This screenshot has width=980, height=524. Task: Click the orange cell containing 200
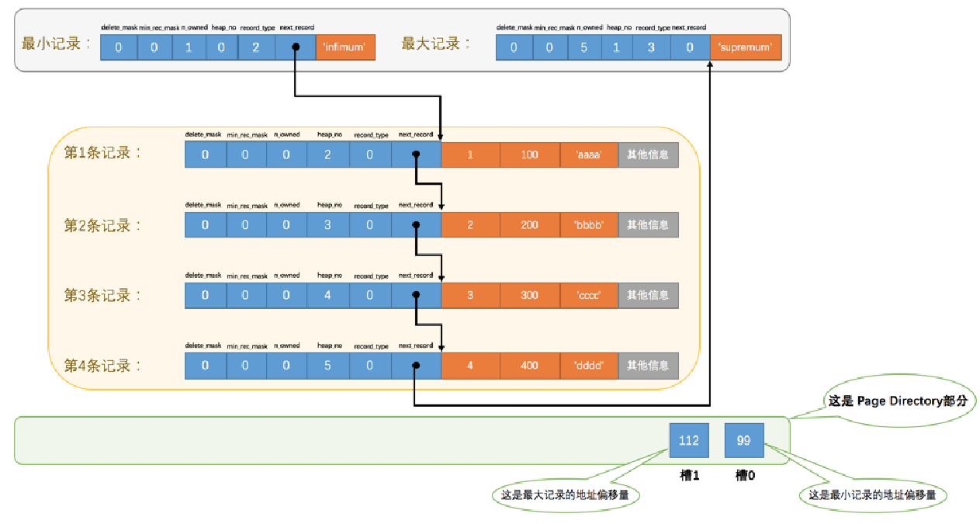coord(529,224)
